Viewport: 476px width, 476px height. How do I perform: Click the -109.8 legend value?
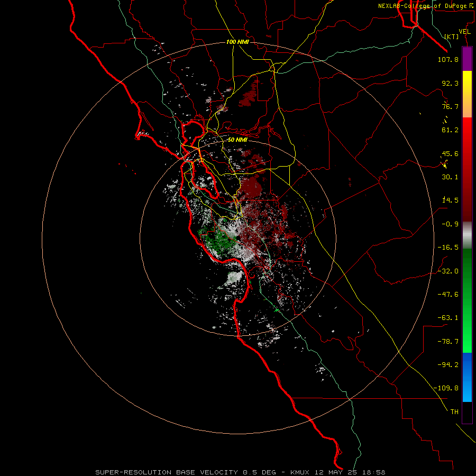pyautogui.click(x=446, y=388)
